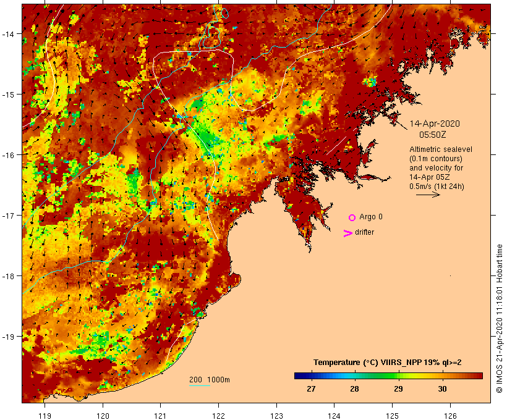Image resolution: width=507 pixels, height=420 pixels.
Task: Click the 'Altimetric sealevel' caption line
Action: pos(441,149)
